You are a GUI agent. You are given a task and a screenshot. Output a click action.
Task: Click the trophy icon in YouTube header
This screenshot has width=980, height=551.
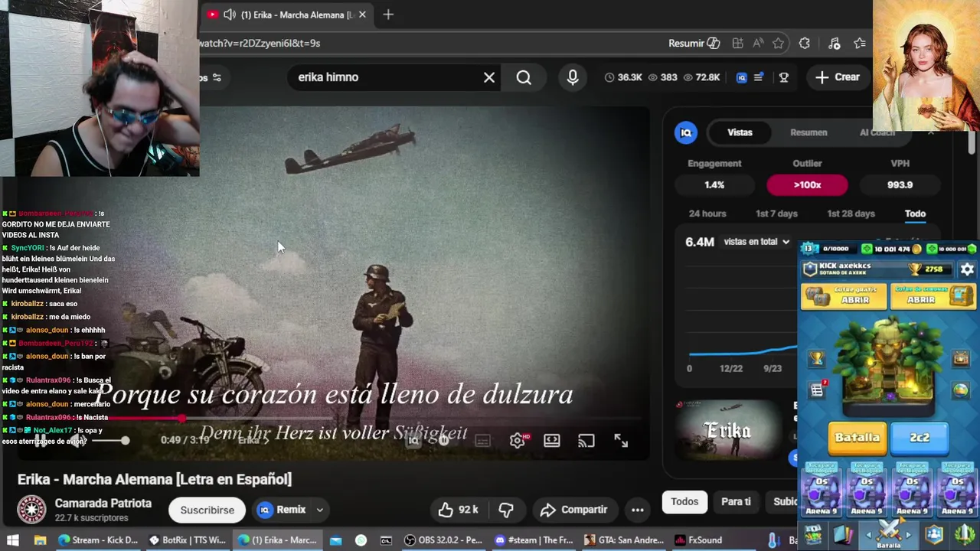click(x=783, y=77)
